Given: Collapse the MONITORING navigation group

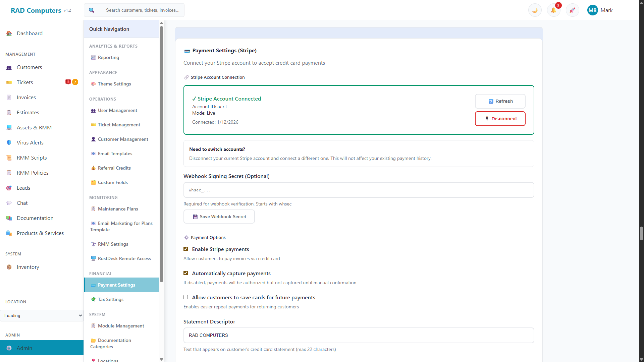Looking at the screenshot, I should coord(103,197).
